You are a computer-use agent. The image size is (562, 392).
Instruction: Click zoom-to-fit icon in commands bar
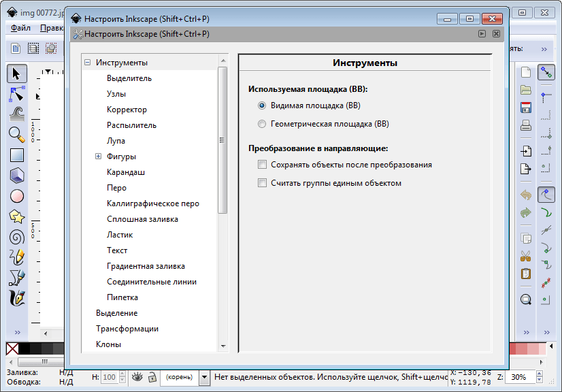click(x=526, y=299)
